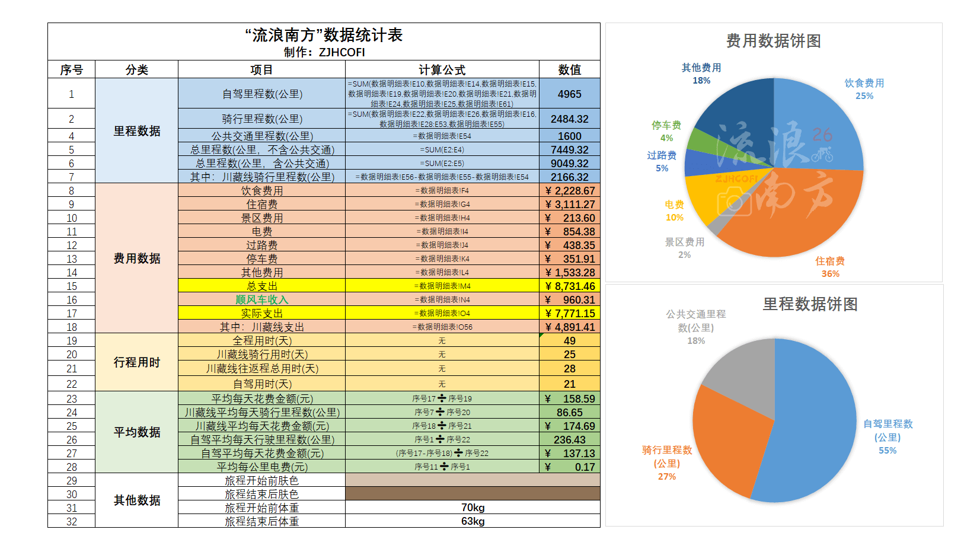This screenshot has width=980, height=555.
Task: Click the 费用数据 category cell
Action: [x=137, y=258]
